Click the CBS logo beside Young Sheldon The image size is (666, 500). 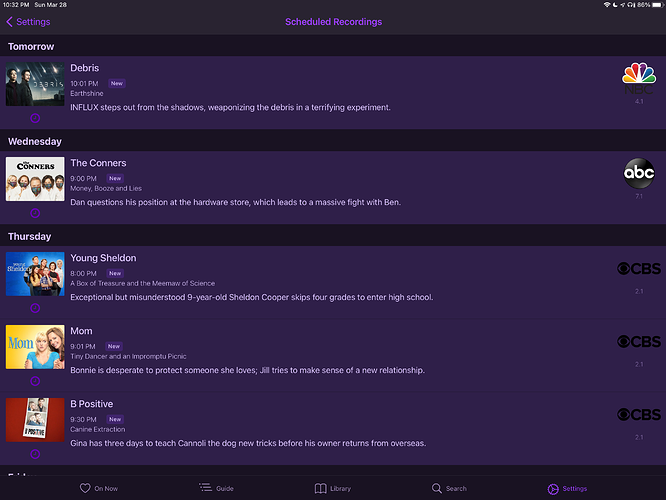coord(639,268)
